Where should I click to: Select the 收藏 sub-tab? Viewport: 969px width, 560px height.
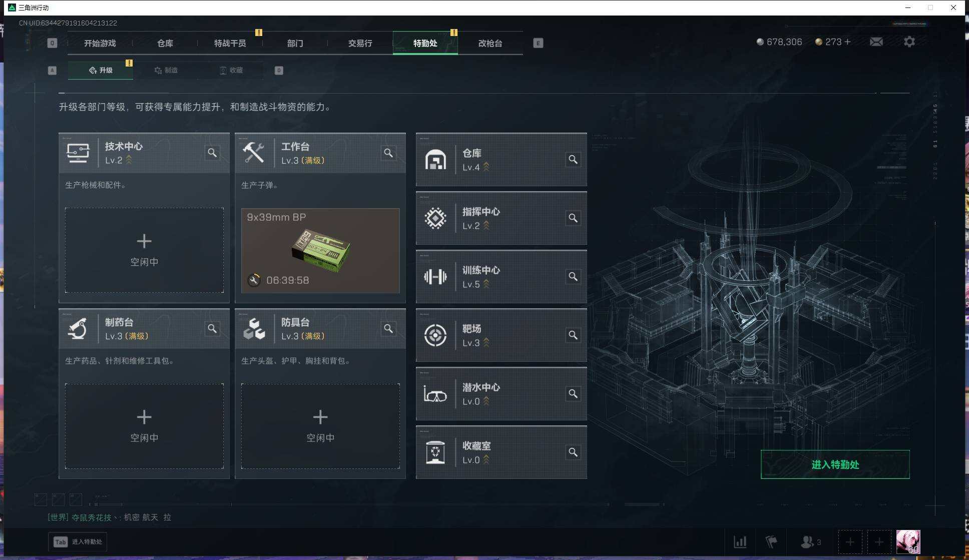[x=231, y=70]
